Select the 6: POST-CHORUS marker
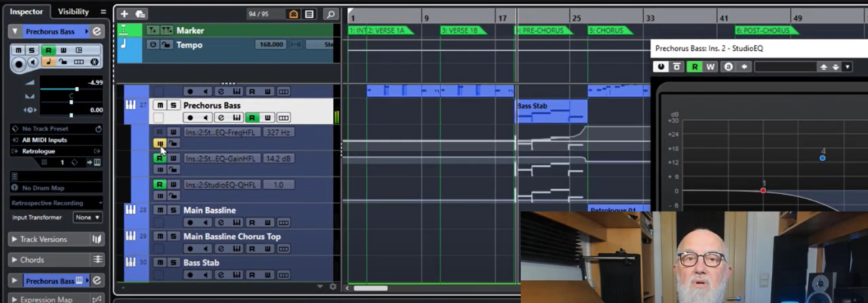The image size is (868, 303). point(765,31)
